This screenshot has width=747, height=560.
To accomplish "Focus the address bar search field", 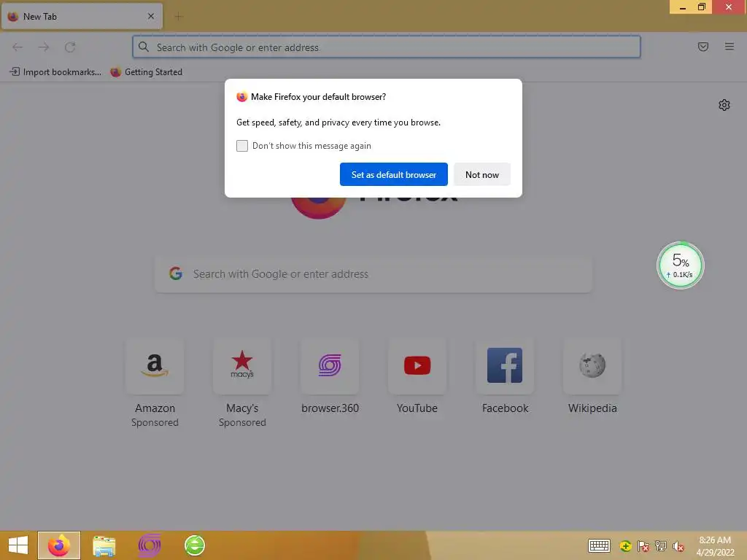I will (x=387, y=47).
